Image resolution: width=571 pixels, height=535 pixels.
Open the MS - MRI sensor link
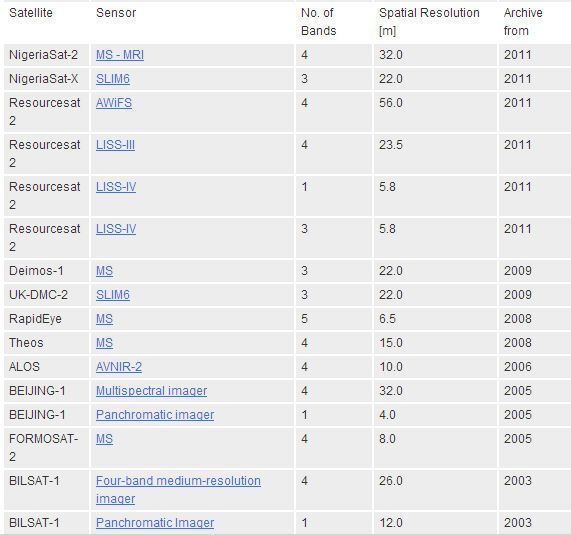click(x=120, y=55)
